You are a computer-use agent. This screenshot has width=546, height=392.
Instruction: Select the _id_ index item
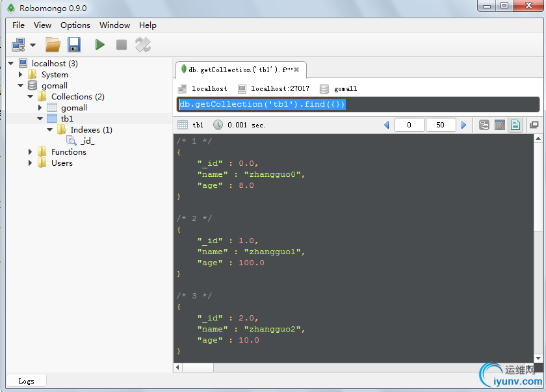87,140
